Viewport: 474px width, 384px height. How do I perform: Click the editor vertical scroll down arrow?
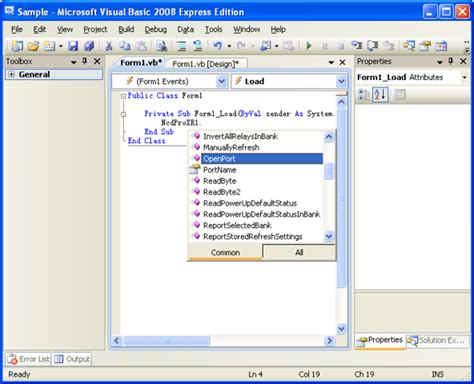pos(341,329)
